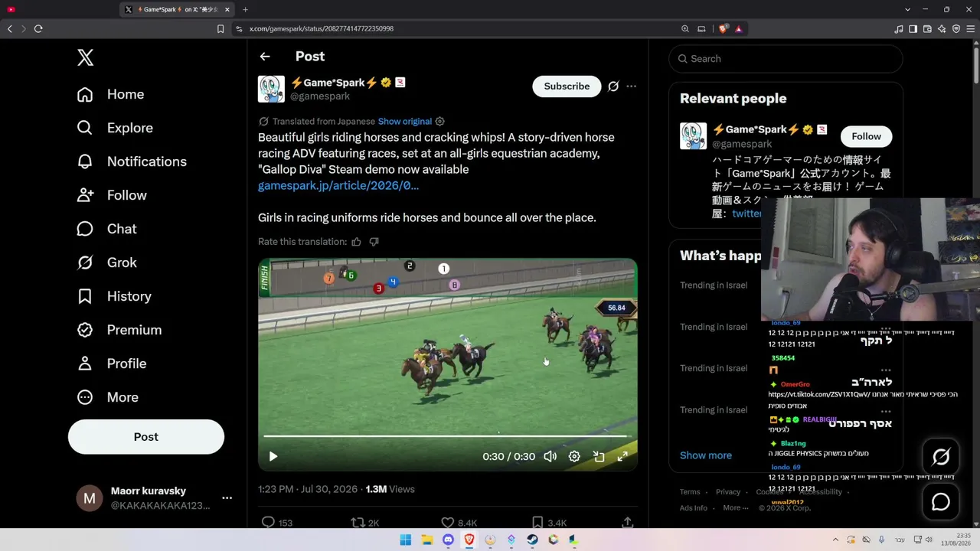Open Brave Shields lion icon
The height and width of the screenshot is (551, 980).
[723, 28]
